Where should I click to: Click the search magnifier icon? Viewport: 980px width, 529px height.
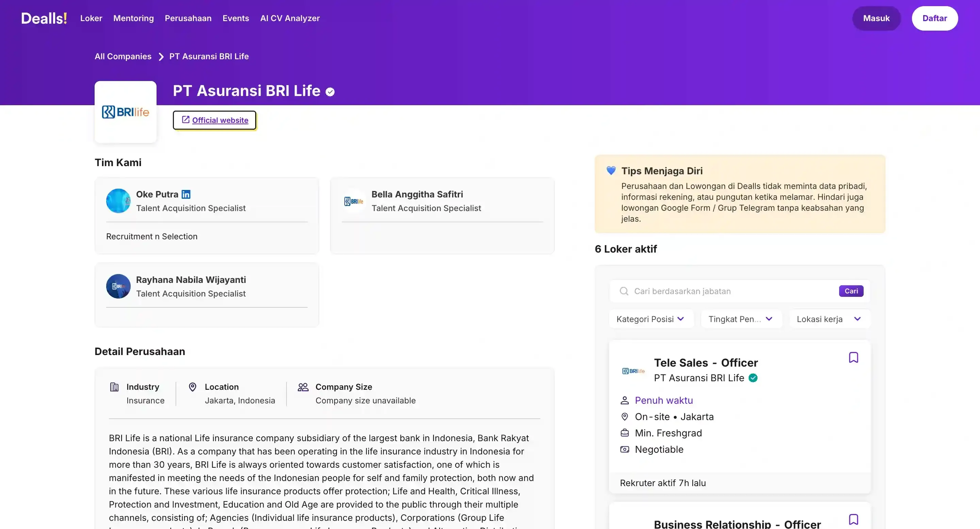pos(624,291)
